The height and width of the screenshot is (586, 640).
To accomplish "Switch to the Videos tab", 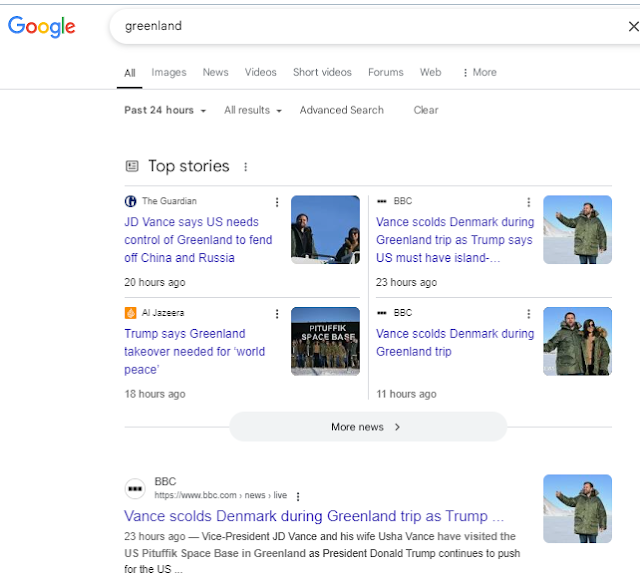I will pos(260,72).
